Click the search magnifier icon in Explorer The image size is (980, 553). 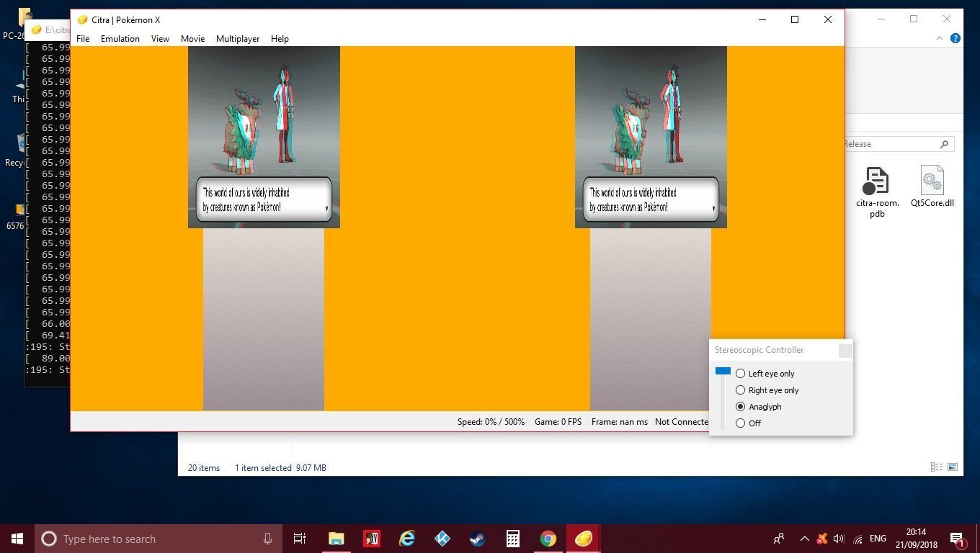click(x=944, y=144)
